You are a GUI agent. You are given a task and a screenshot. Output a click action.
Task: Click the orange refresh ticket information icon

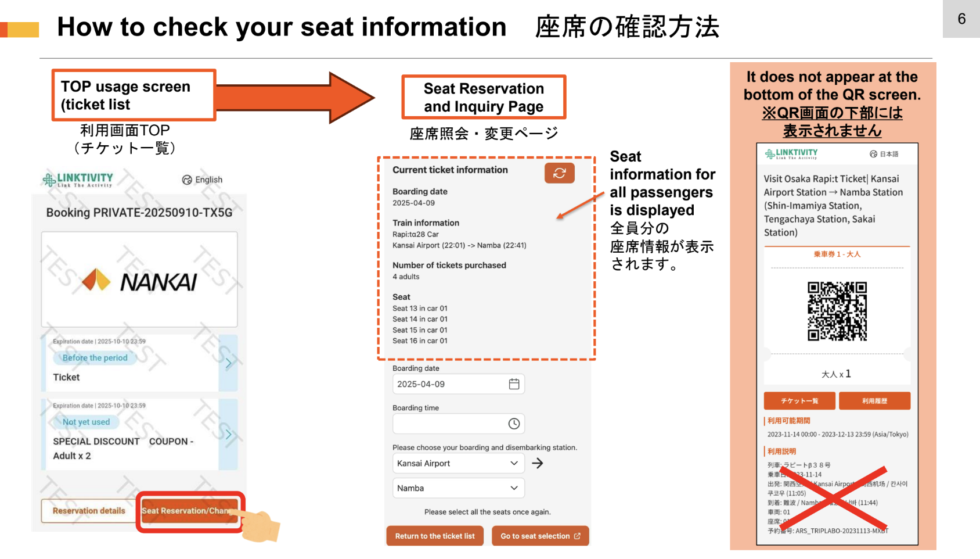[x=559, y=173]
